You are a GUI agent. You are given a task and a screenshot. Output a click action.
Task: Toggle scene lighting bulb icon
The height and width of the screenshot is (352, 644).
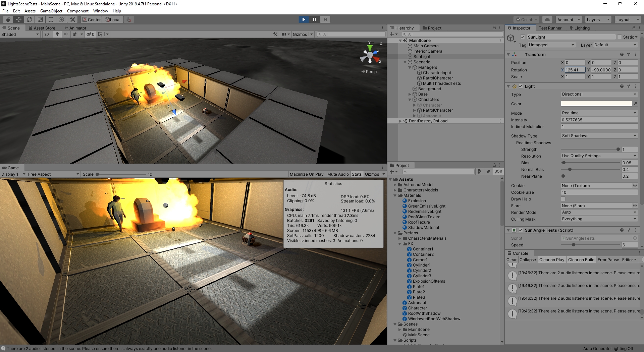tap(57, 34)
